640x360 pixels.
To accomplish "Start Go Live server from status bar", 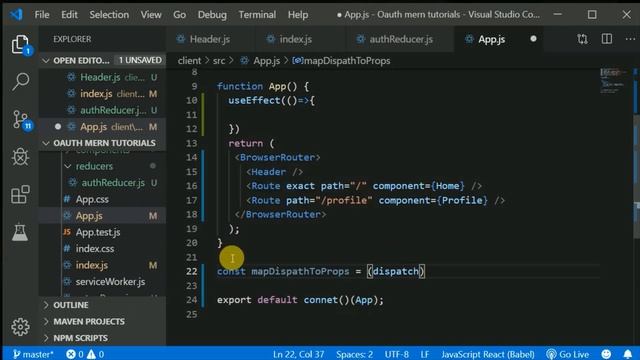I will (x=568, y=354).
